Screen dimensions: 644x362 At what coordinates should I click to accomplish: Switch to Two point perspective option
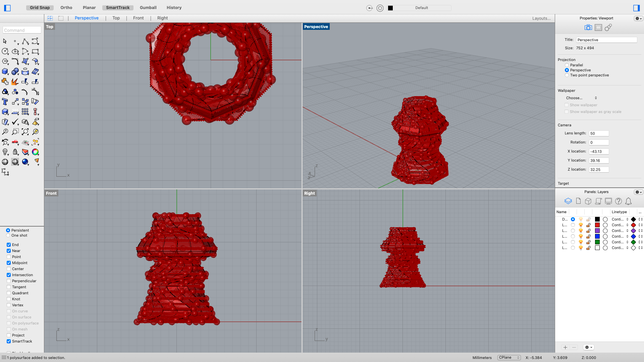coord(567,75)
